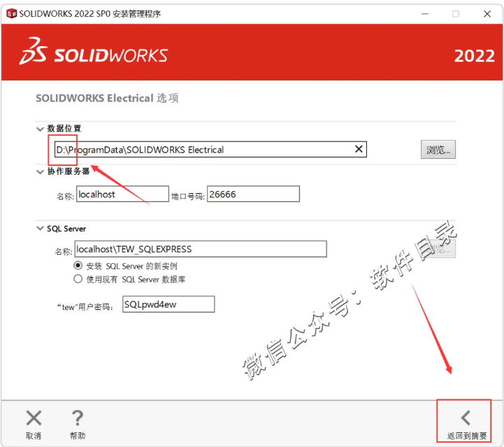Viewport: 504px width, 447px height.
Task: Minimize the installation manager window
Action: click(x=425, y=14)
